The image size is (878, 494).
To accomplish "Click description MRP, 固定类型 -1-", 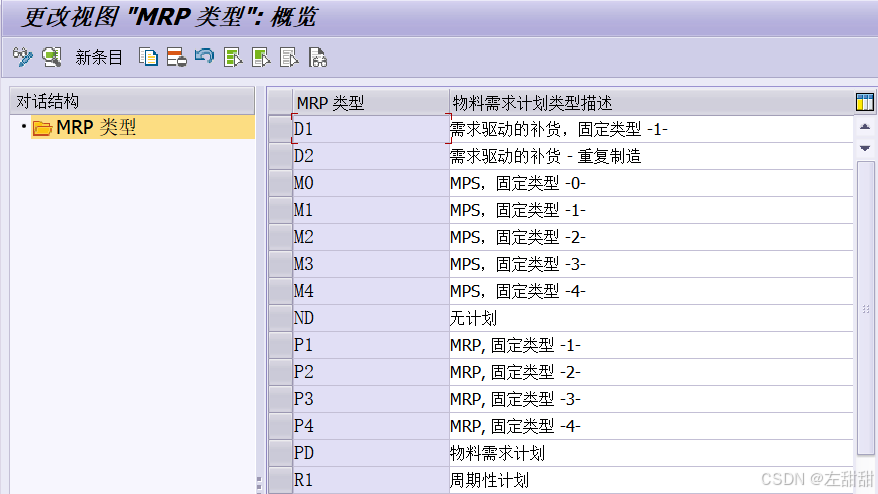I will pyautogui.click(x=651, y=345).
